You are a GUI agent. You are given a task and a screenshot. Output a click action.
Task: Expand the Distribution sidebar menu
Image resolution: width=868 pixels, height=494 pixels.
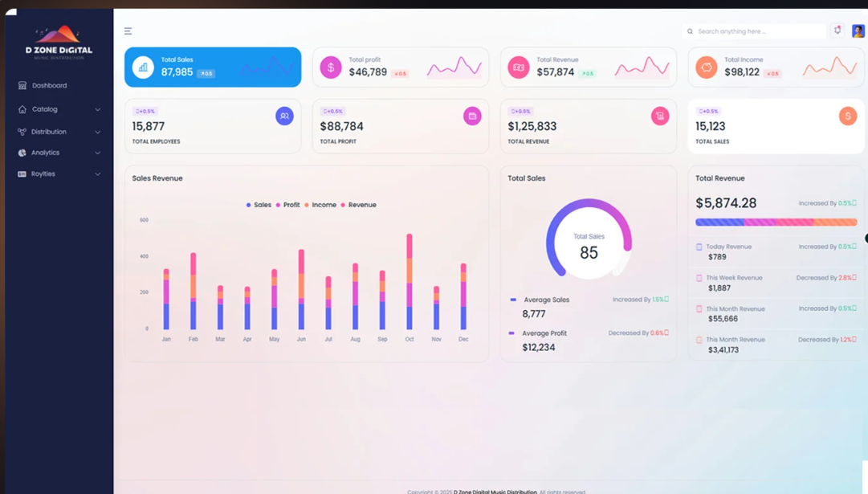49,132
